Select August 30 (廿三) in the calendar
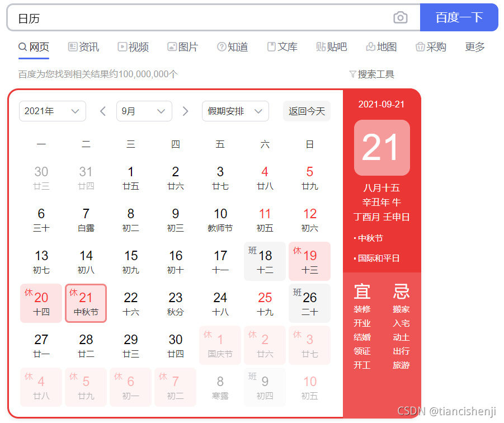The width and height of the screenshot is (504, 423). 41,177
